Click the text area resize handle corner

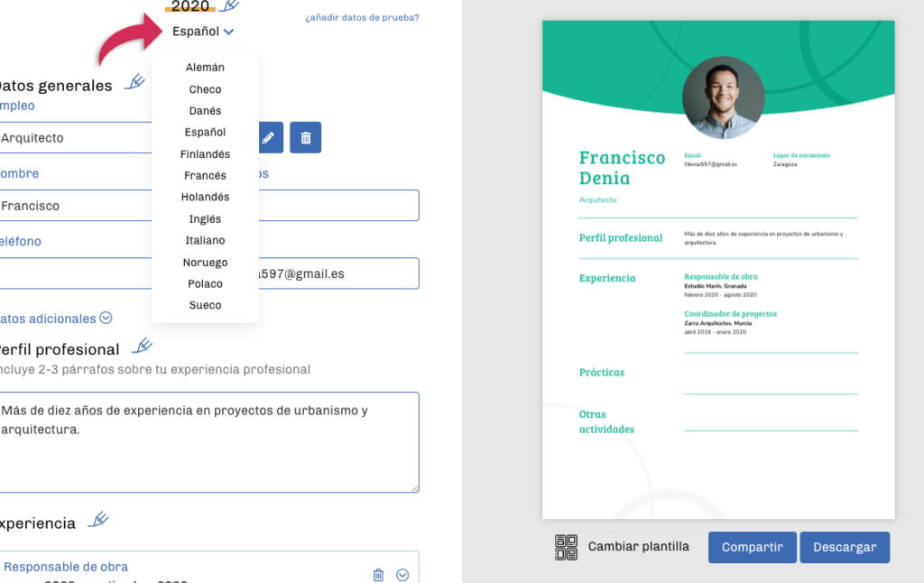tap(415, 488)
